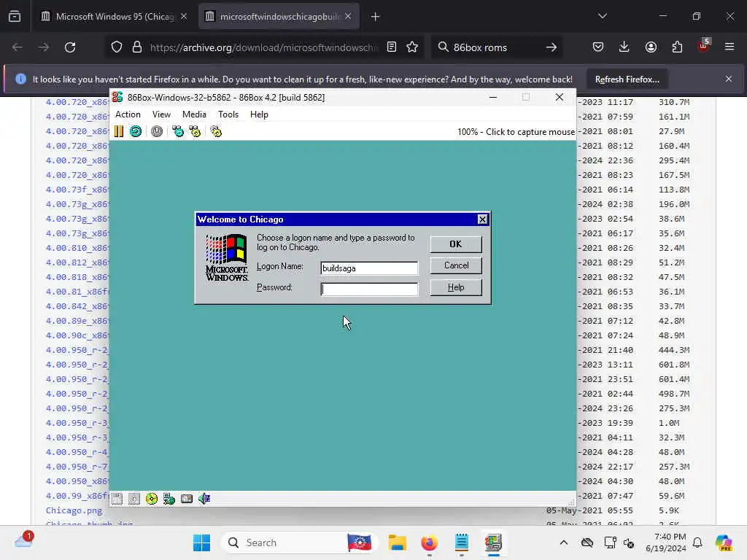Click the ACPI power shutdown icon in 86Box
This screenshot has height=560, width=747.
pos(157,131)
